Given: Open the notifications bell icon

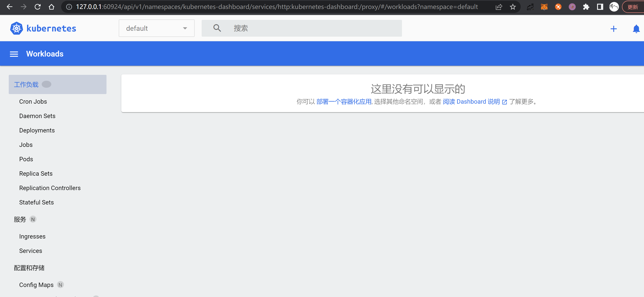Looking at the screenshot, I should [x=636, y=29].
